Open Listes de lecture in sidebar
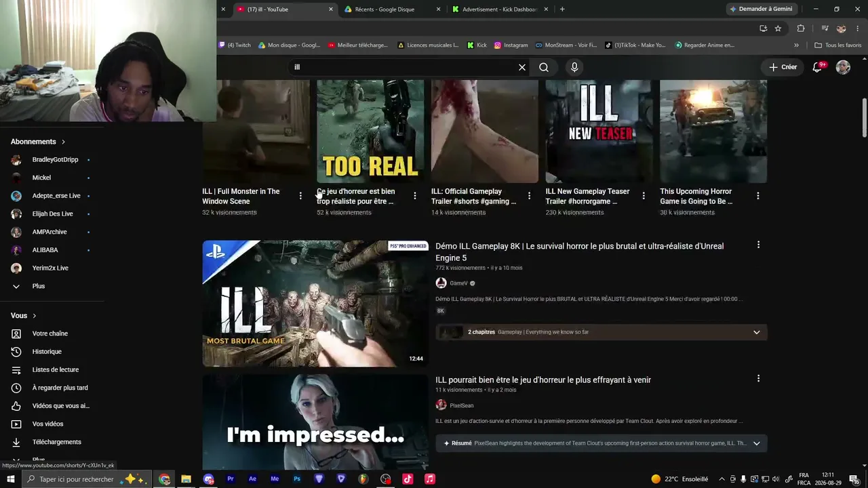The image size is (868, 488). tap(56, 370)
